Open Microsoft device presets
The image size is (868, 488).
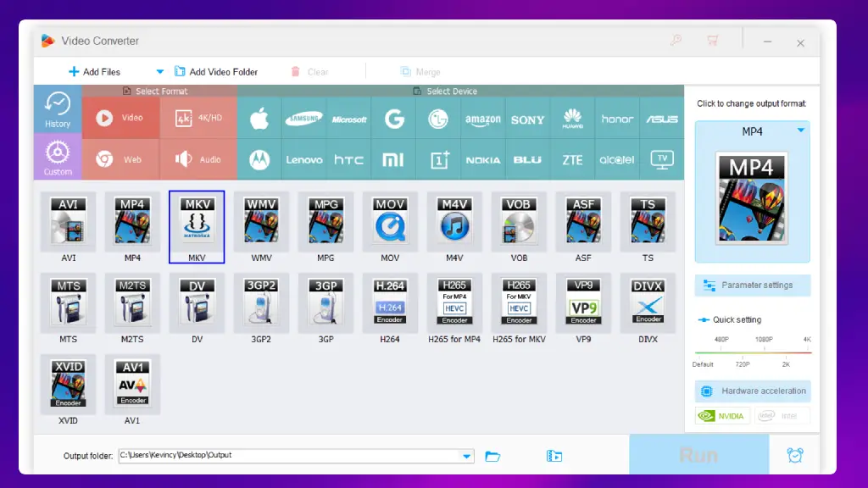tap(348, 119)
